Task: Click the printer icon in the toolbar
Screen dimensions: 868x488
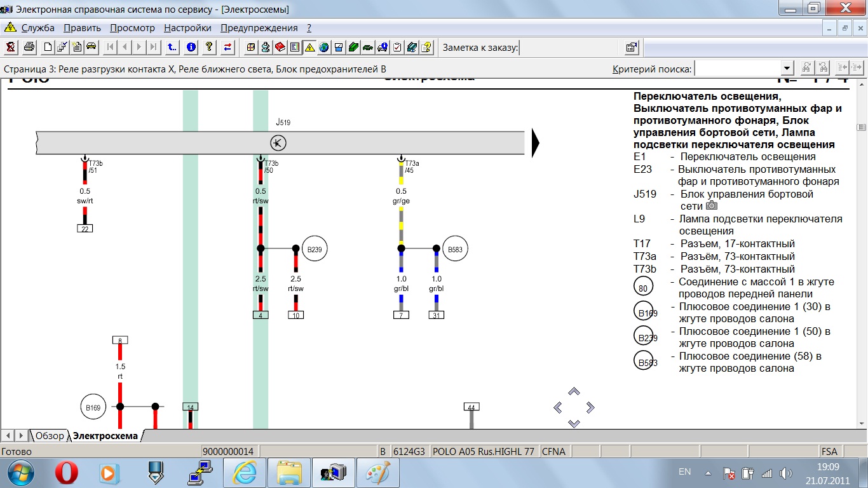Action: coord(29,47)
